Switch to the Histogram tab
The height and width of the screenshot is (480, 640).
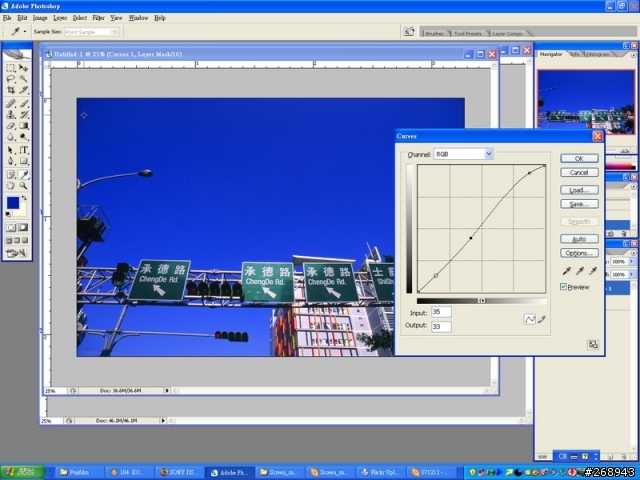tap(598, 54)
